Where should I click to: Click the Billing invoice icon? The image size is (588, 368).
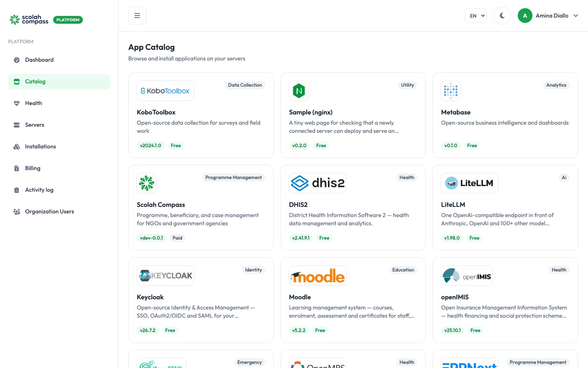(x=17, y=168)
